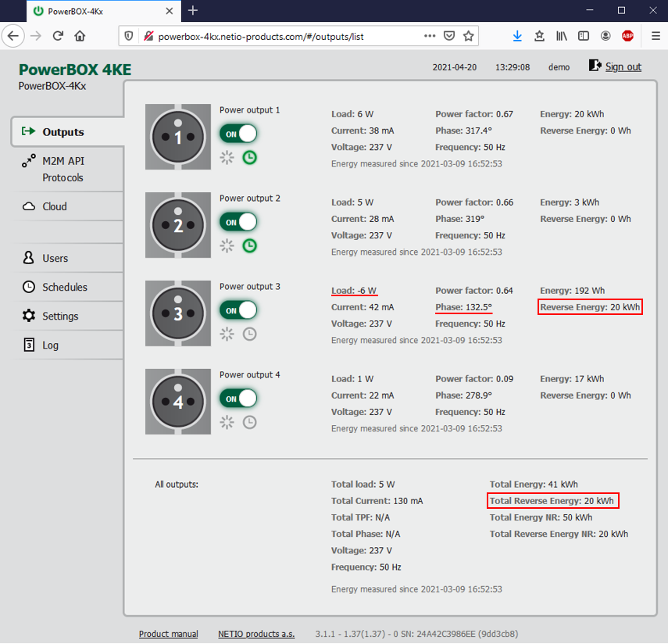Viewport: 668px width, 644px height.
Task: Open the Firefox hamburger menu
Action: [655, 36]
